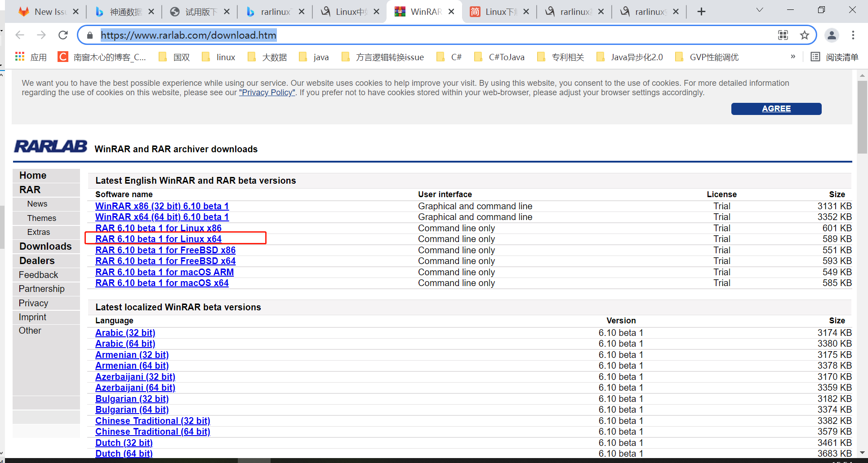The width and height of the screenshot is (868, 463).
Task: Click the scrollbar down arrow
Action: coord(862,453)
